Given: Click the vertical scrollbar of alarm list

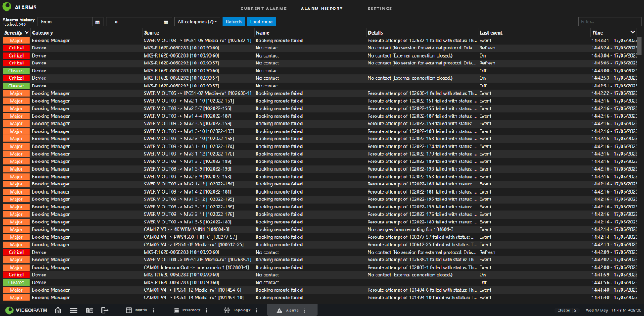Looking at the screenshot, I should pos(639,45).
